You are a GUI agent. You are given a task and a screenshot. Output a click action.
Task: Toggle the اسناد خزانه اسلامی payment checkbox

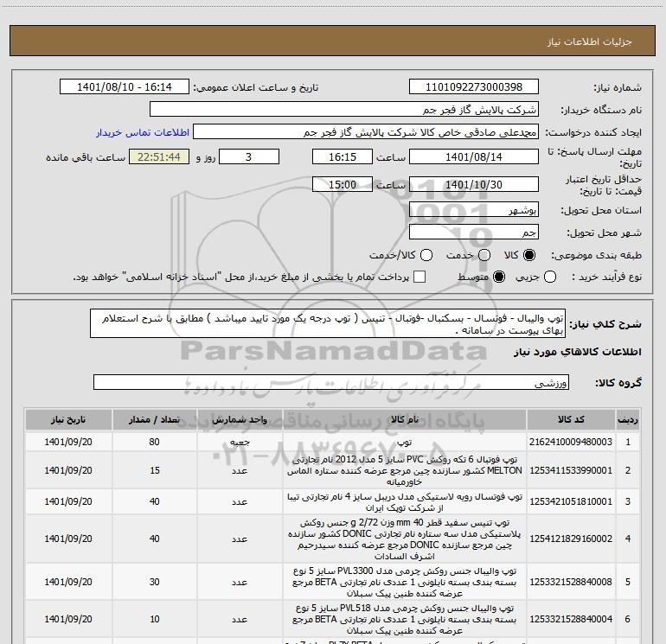(419, 277)
